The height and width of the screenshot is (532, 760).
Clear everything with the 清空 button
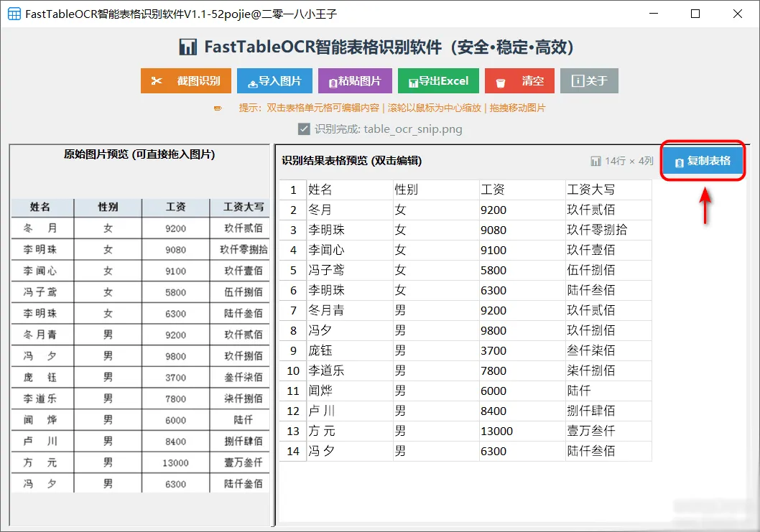[x=519, y=81]
